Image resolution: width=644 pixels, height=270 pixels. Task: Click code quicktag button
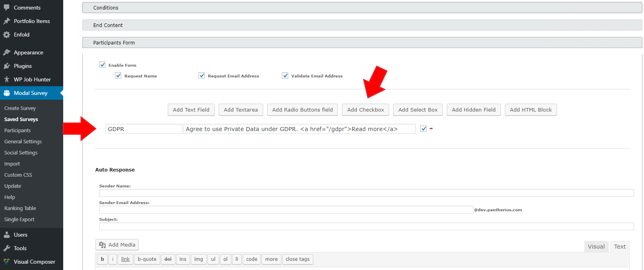pos(252,259)
